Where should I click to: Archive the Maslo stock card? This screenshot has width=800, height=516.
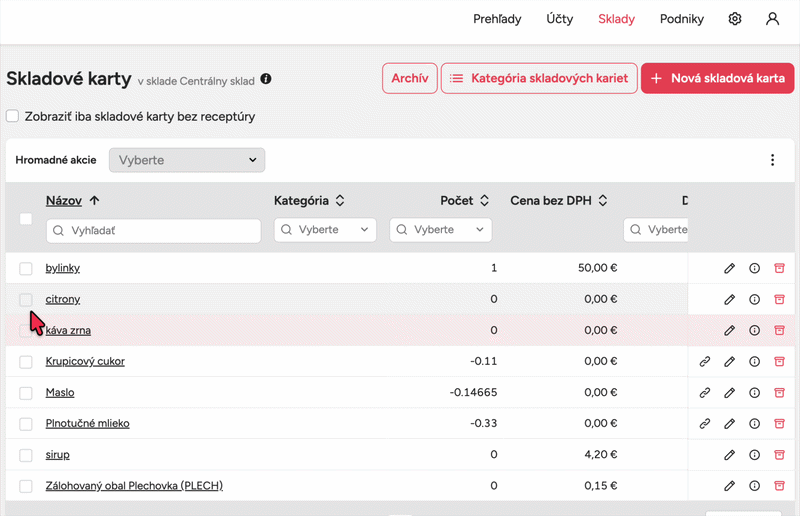coord(779,393)
